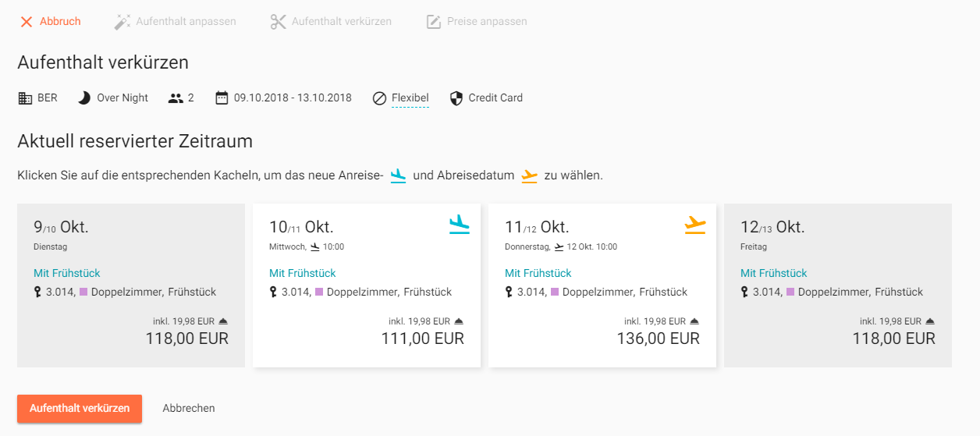The image size is (980, 436).
Task: Click the Flexibel cancellation policy label
Action: [x=410, y=98]
